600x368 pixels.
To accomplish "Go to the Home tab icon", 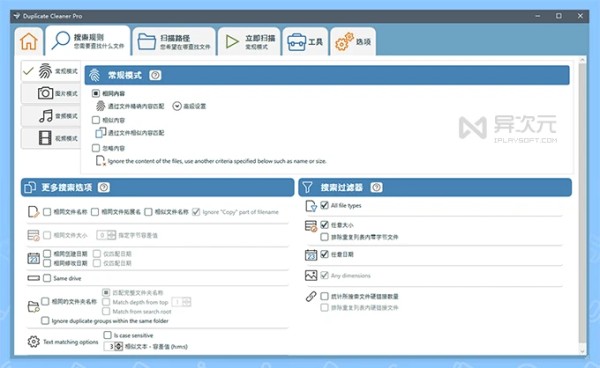I will [x=29, y=41].
